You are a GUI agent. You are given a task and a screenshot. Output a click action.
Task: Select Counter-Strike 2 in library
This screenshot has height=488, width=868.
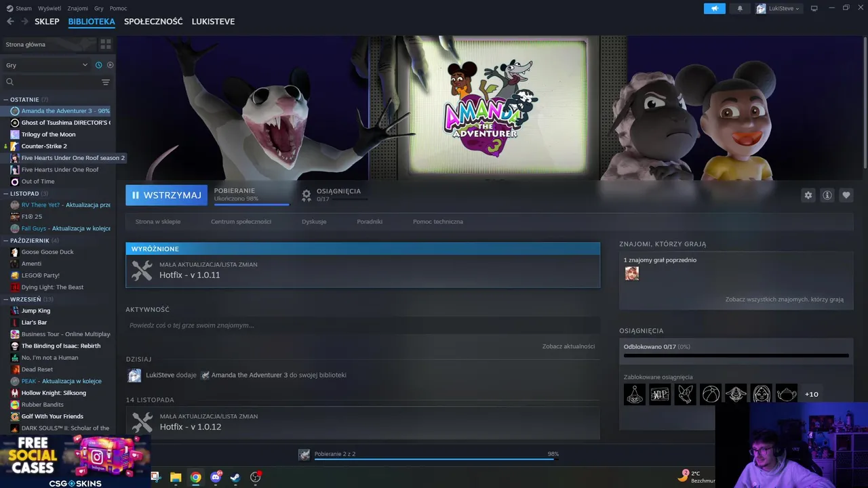pos(44,146)
